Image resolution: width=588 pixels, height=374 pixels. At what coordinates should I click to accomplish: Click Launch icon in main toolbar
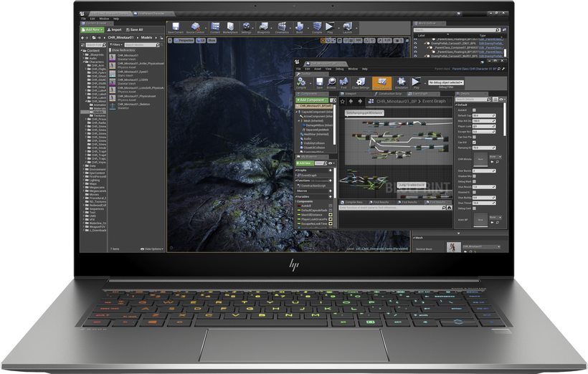click(347, 27)
